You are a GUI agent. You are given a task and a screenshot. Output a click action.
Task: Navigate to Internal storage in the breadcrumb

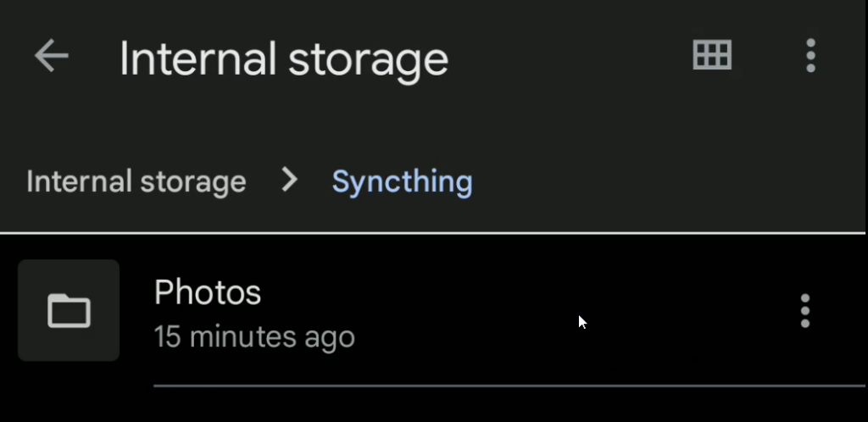136,181
